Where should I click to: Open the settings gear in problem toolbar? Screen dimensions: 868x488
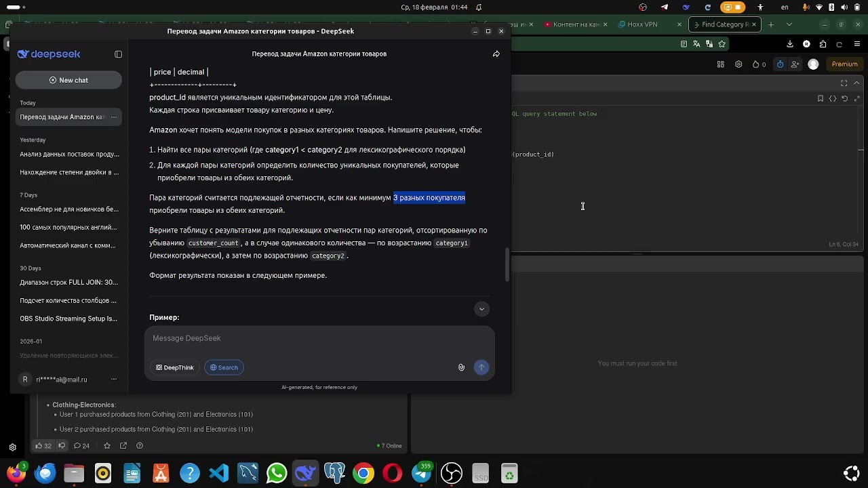738,64
